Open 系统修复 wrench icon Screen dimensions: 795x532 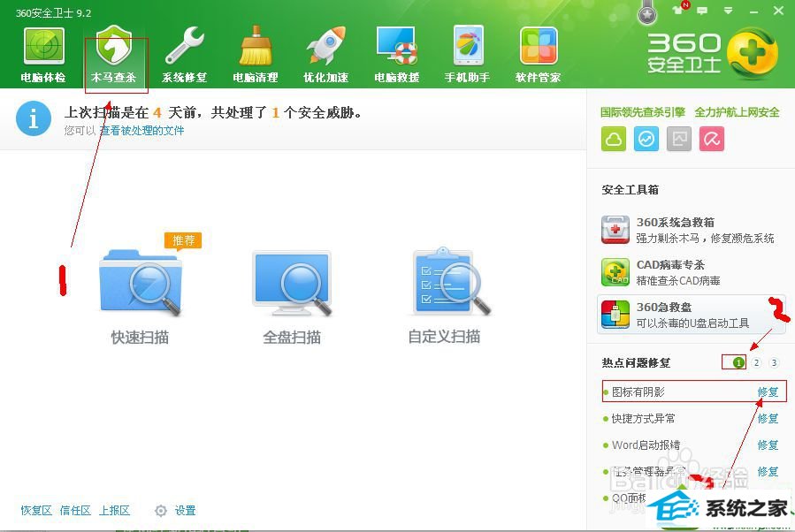pyautogui.click(x=185, y=46)
